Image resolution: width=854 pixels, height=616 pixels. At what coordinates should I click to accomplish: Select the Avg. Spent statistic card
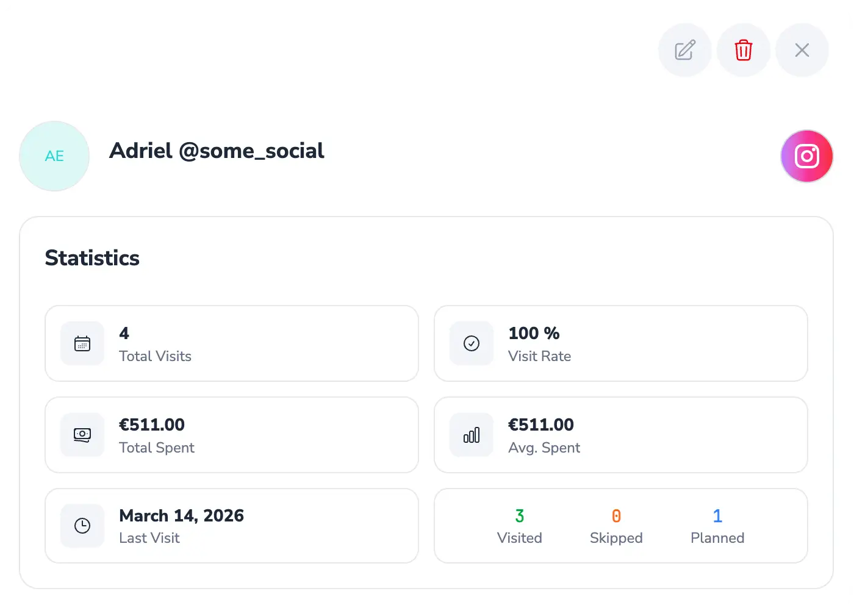620,435
